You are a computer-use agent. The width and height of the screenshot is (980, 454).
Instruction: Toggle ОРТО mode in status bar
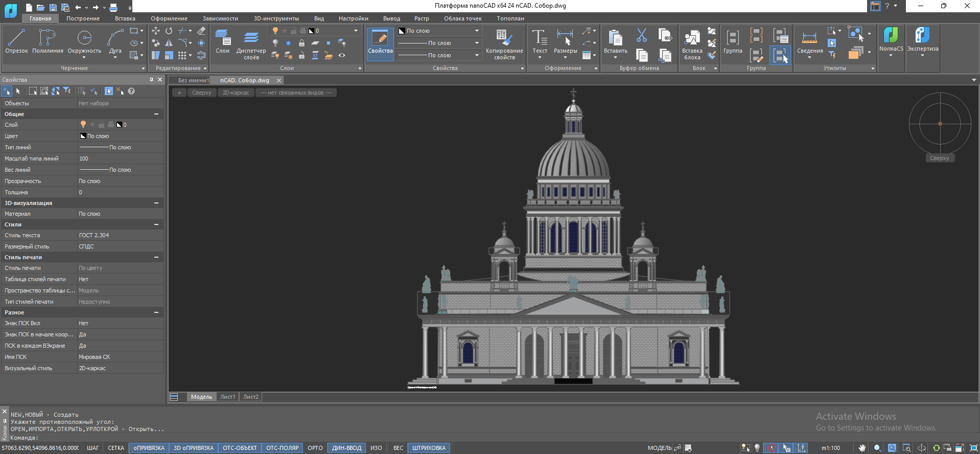(x=315, y=448)
